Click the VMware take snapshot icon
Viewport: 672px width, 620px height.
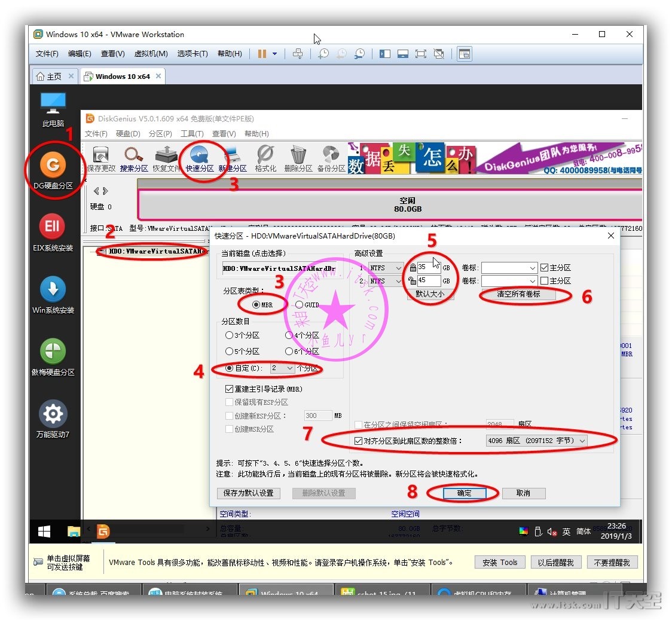click(323, 54)
